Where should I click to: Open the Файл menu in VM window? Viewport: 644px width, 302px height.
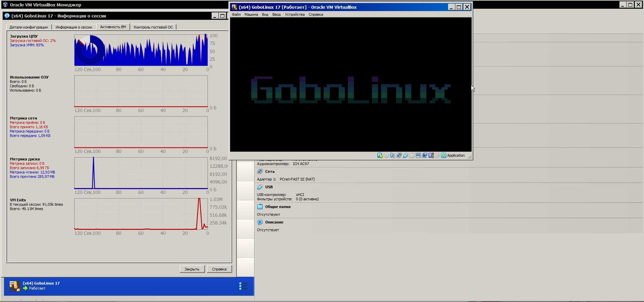(236, 14)
